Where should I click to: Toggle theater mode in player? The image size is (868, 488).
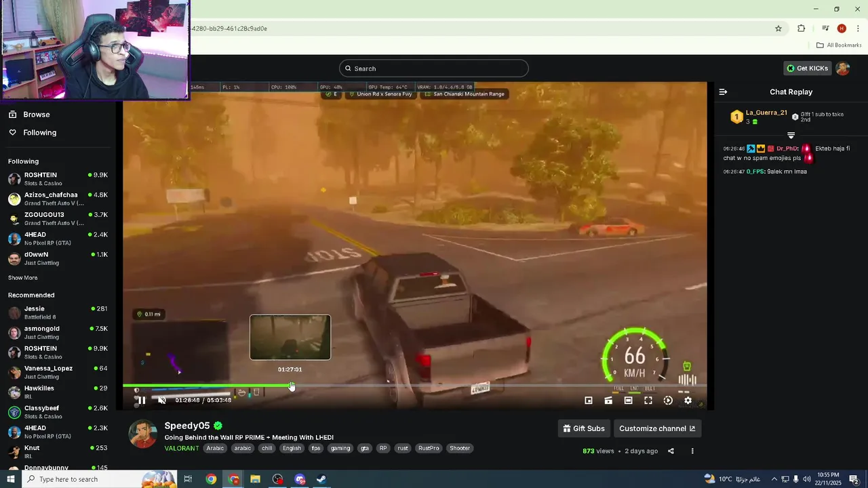(x=628, y=401)
